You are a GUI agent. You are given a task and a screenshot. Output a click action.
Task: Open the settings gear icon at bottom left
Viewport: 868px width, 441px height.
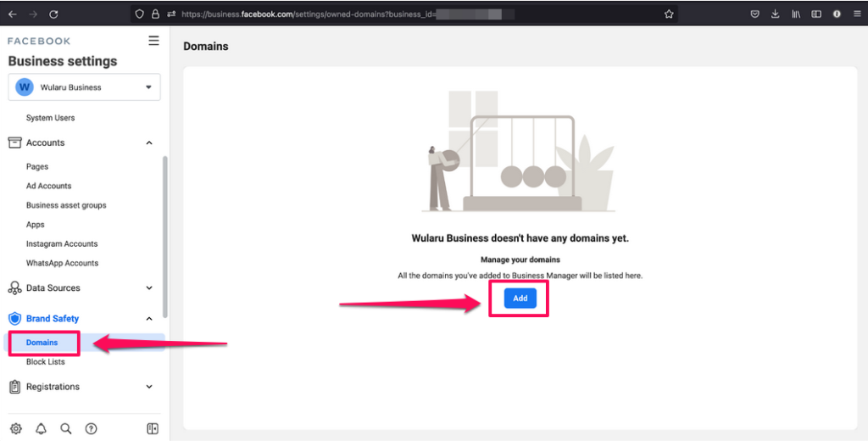[16, 428]
